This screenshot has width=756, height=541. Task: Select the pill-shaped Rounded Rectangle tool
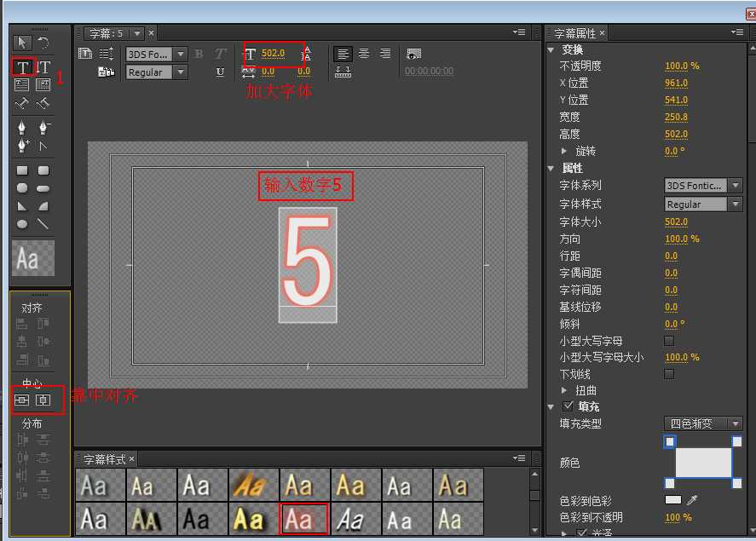click(43, 188)
